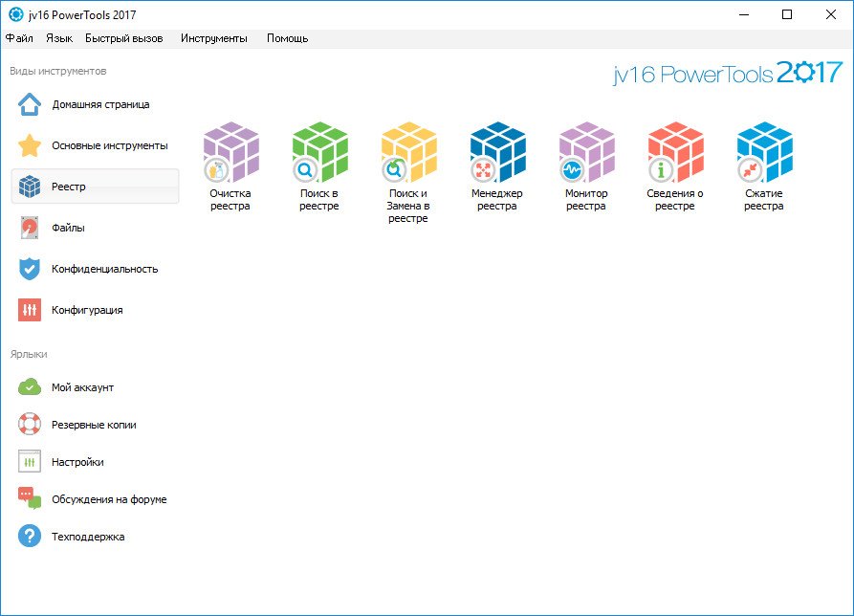Click the Резервные копии lifebuoy icon

[30, 425]
